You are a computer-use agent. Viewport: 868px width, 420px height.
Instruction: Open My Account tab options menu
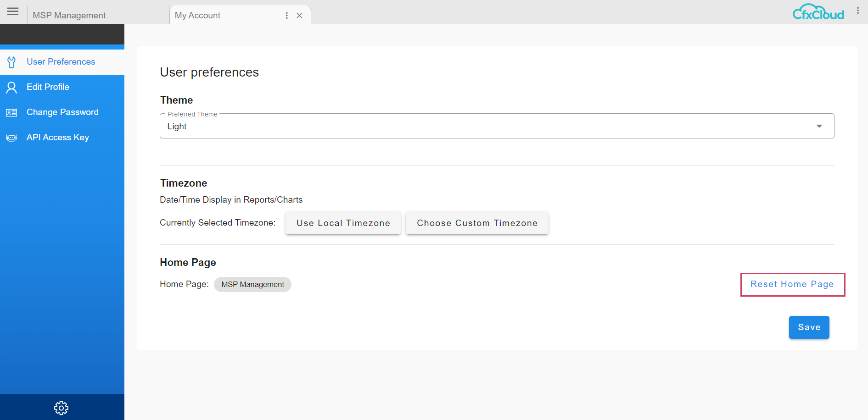click(287, 16)
